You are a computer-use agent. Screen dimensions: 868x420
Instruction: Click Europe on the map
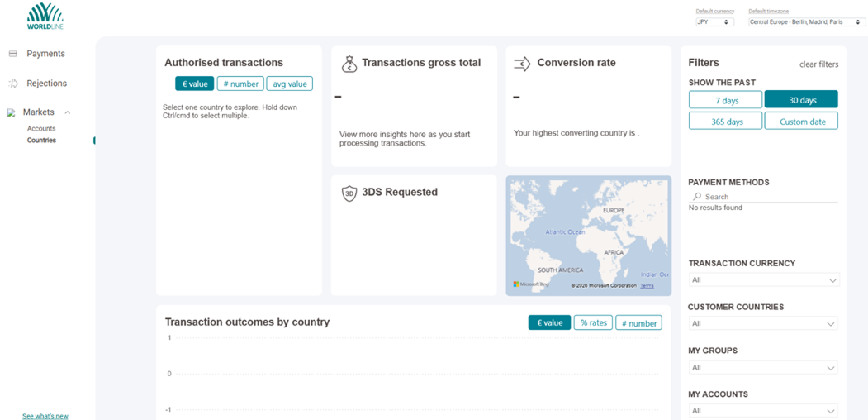614,211
